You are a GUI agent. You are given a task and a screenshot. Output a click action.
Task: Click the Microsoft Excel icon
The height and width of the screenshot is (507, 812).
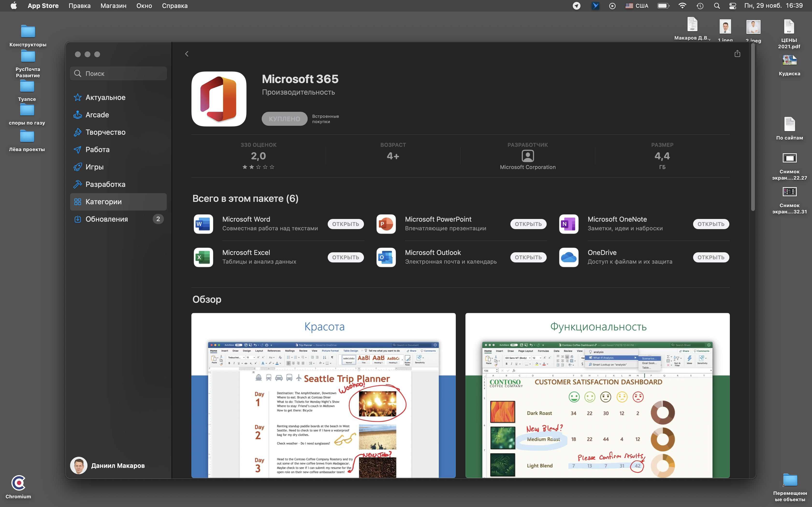203,257
